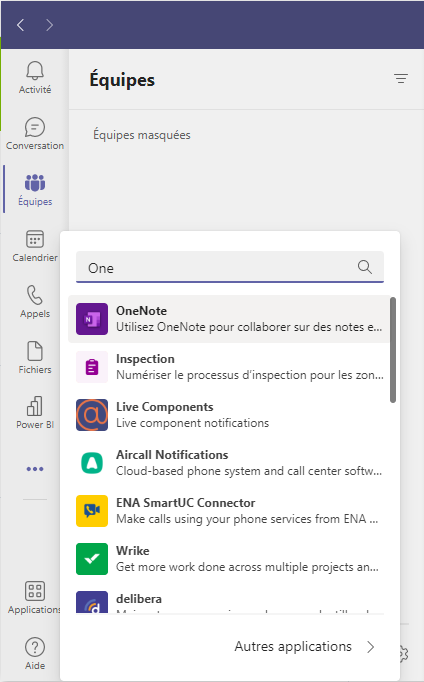Click 'Utilisez OneNote pour collaborer' description
The image size is (424, 682).
click(x=249, y=327)
